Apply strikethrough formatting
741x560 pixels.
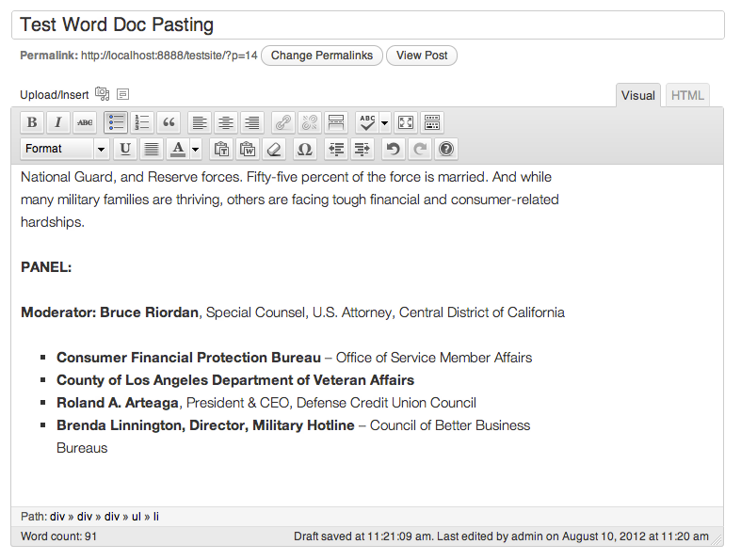point(85,122)
